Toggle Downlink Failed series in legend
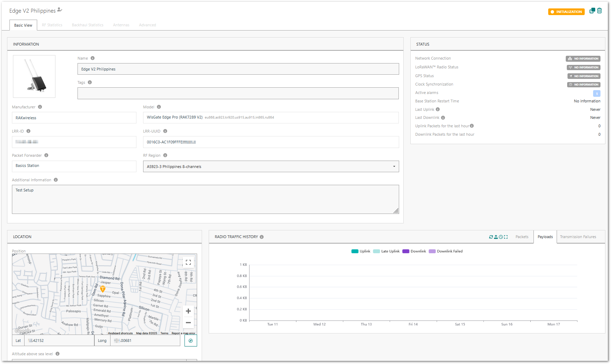The height and width of the screenshot is (364, 611). click(x=445, y=251)
